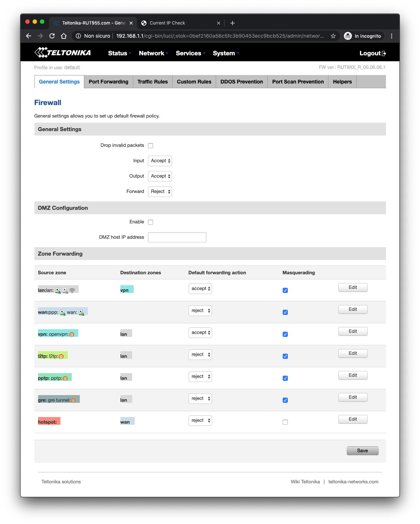Click the browser home icon
This screenshot has width=420, height=524.
tap(64, 36)
